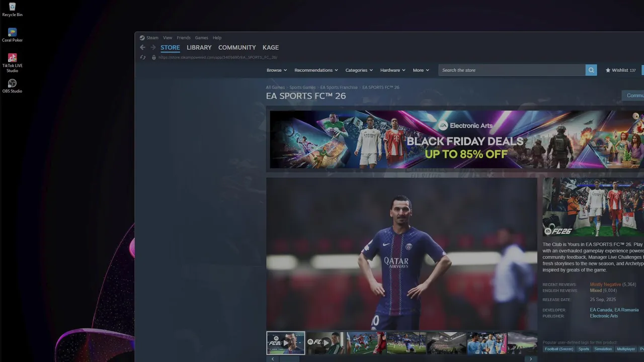
Task: Select the Sports tag
Action: coord(584,349)
